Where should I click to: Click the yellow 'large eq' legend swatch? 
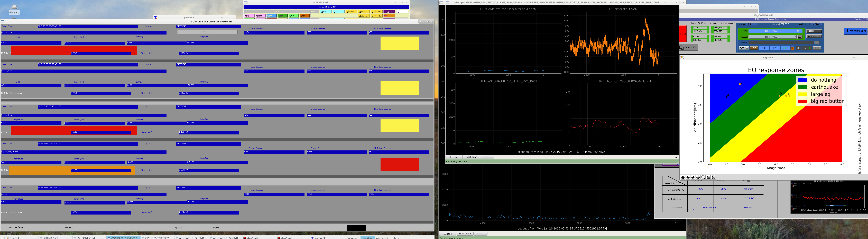[x=802, y=94]
